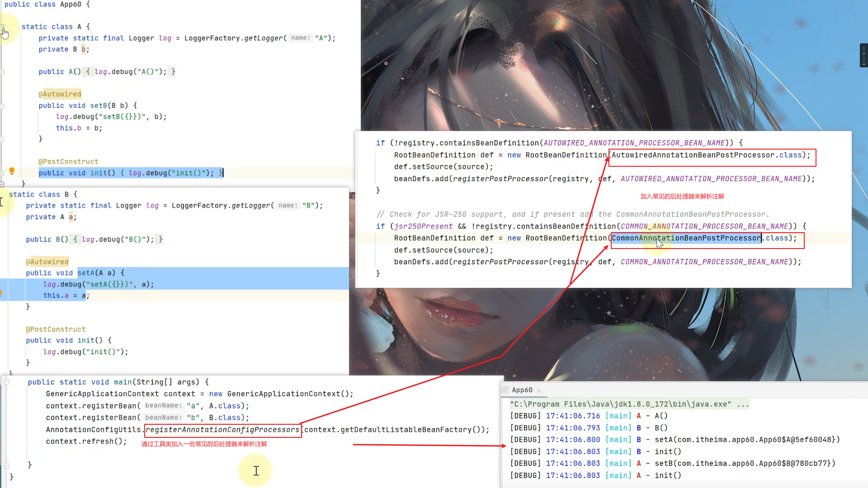Click the main method closing fold marker
868x488 pixels.
(x=7, y=465)
